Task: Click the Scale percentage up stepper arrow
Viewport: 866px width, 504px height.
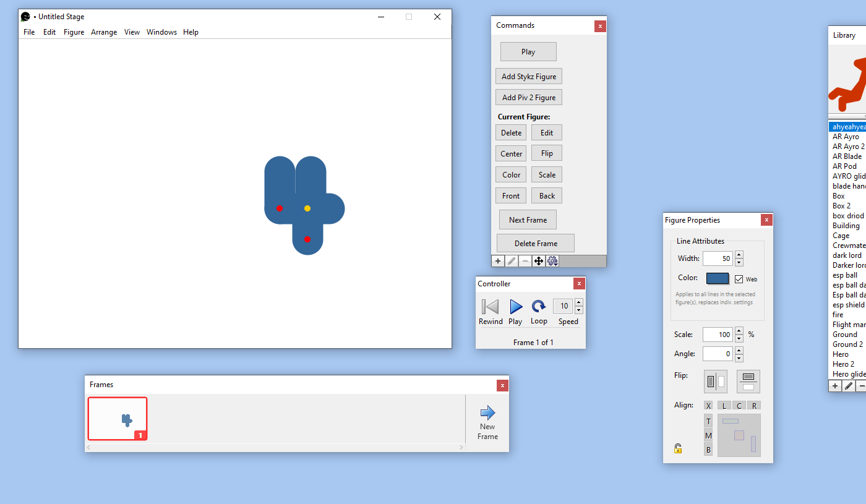Action: click(739, 331)
